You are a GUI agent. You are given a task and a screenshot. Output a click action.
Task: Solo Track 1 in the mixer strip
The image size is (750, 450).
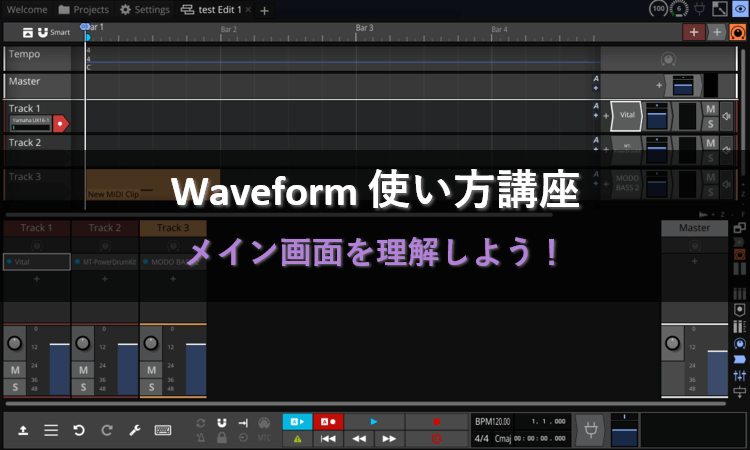click(x=16, y=387)
